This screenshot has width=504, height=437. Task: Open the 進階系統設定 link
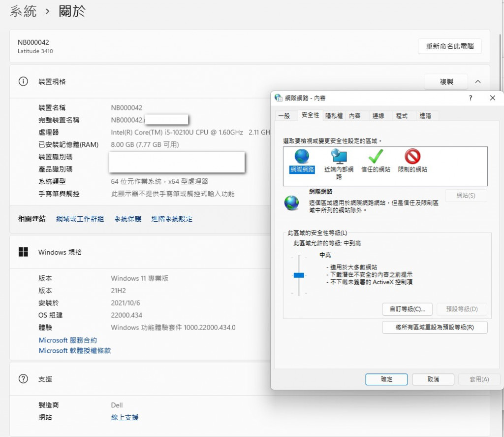(172, 219)
